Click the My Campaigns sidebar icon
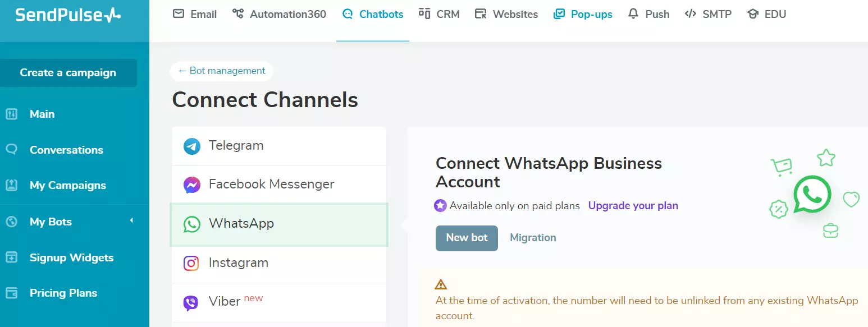Image resolution: width=868 pixels, height=327 pixels. click(x=12, y=185)
